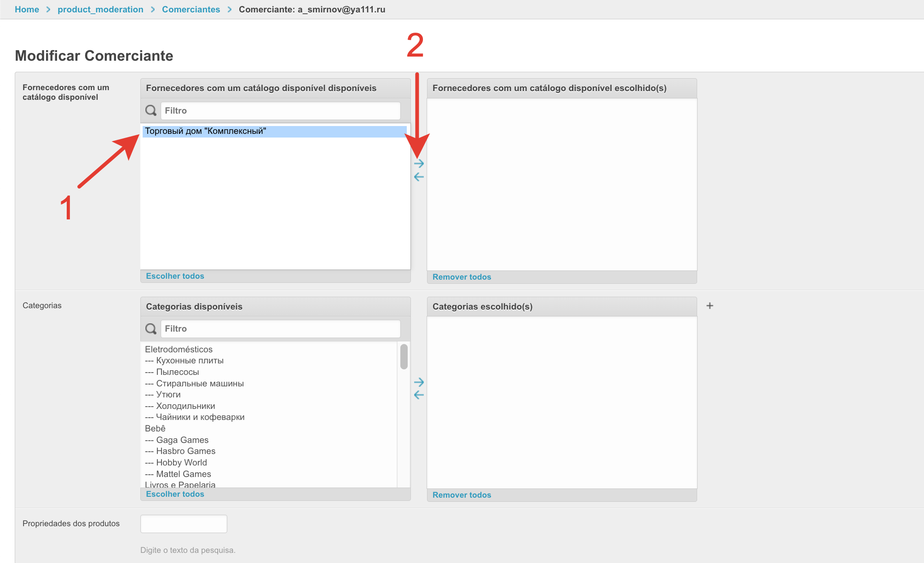
Task: Click right arrow to choose selected category
Action: click(x=419, y=382)
